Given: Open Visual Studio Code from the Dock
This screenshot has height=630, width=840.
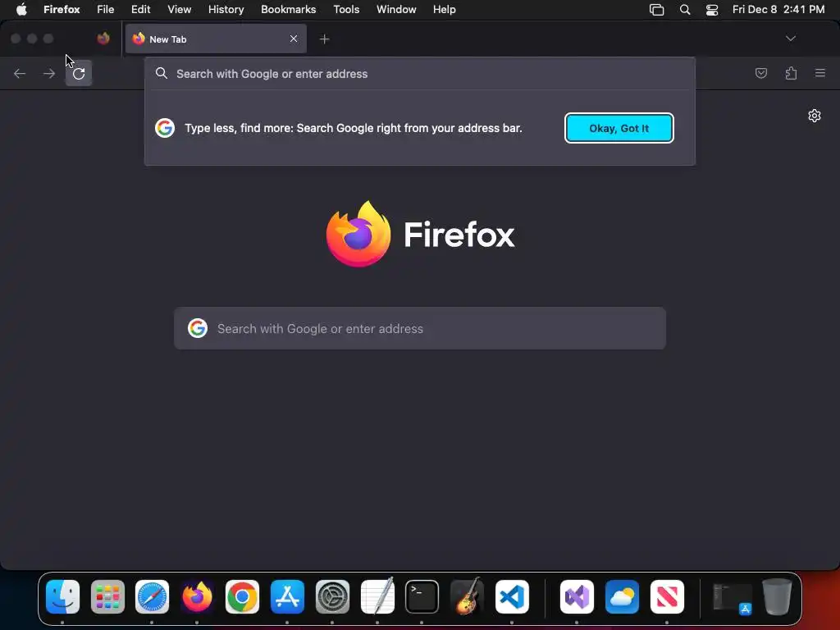Looking at the screenshot, I should pos(512,596).
